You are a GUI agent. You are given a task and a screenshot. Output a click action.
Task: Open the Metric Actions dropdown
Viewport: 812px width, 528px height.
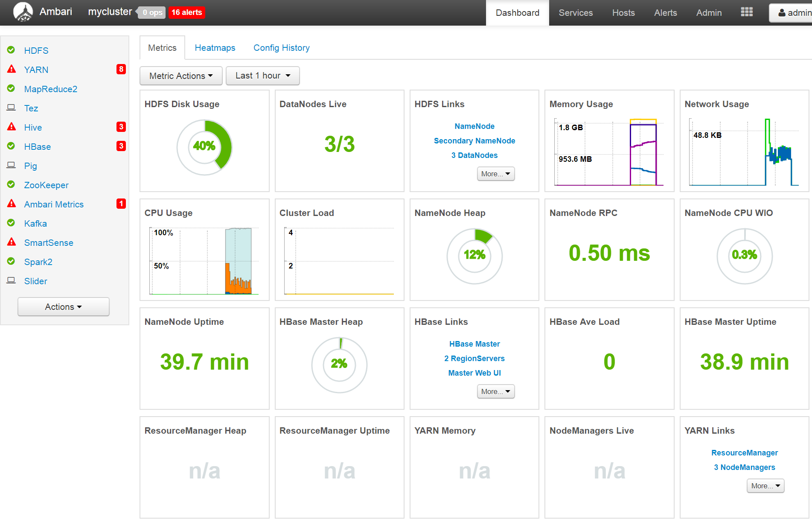181,76
